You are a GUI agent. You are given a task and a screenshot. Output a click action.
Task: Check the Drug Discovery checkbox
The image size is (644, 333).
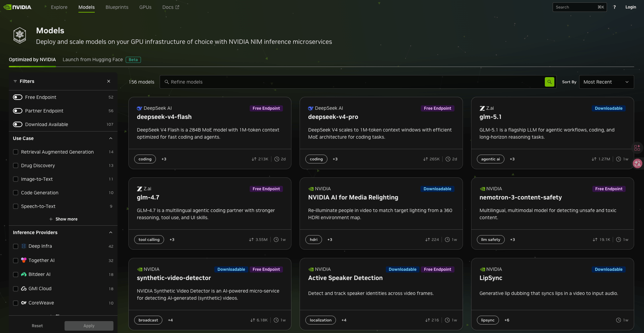pyautogui.click(x=16, y=165)
